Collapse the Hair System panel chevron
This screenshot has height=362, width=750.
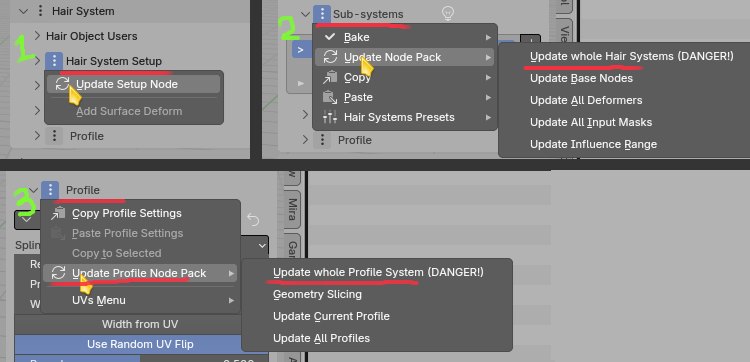22,11
